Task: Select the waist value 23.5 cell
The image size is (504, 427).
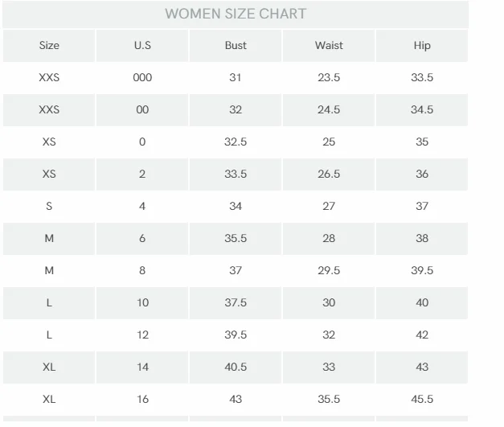Action: [329, 78]
